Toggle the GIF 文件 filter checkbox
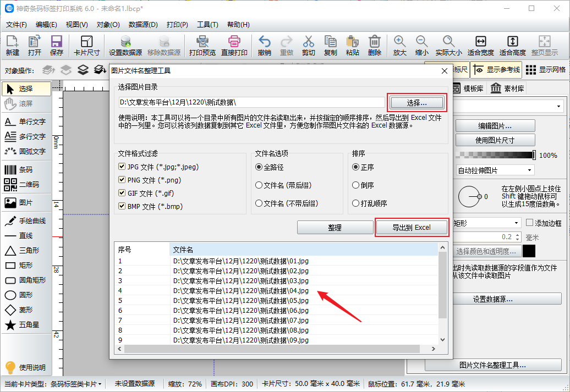Image resolution: width=570 pixels, height=392 pixels. pos(122,193)
